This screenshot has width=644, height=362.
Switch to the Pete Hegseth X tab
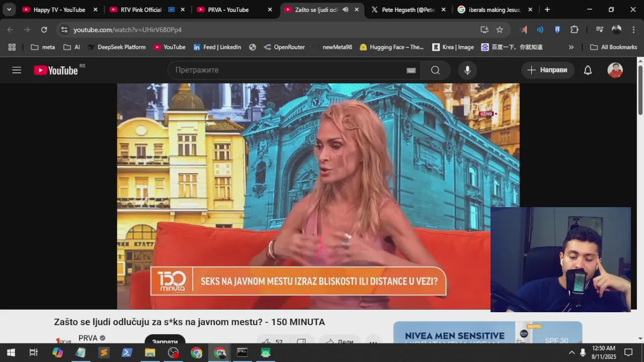[x=404, y=10]
